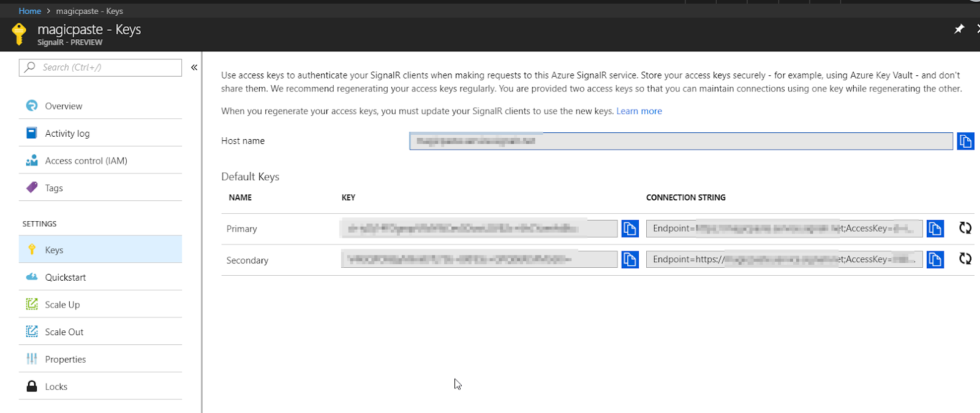Click the SETTINGS section header
The height and width of the screenshot is (413, 980).
click(39, 224)
